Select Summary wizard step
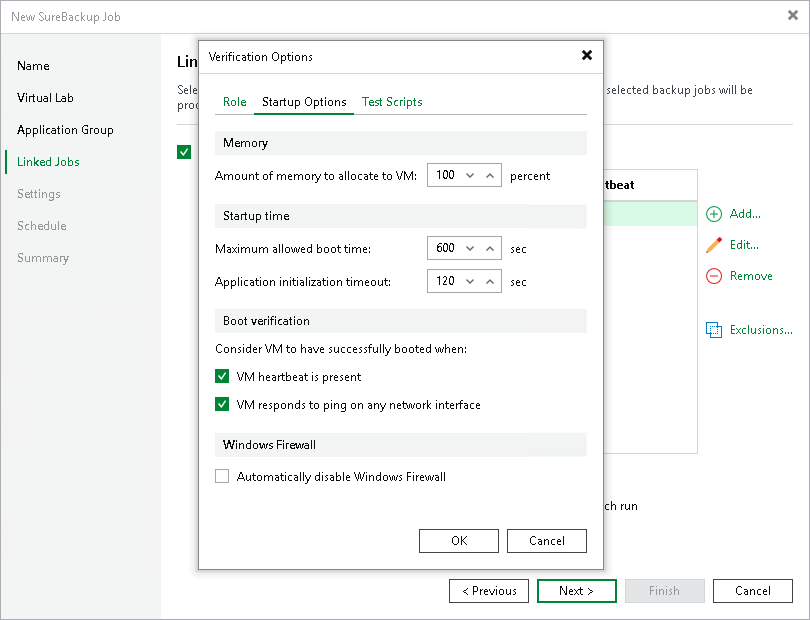The width and height of the screenshot is (810, 620). (x=43, y=258)
